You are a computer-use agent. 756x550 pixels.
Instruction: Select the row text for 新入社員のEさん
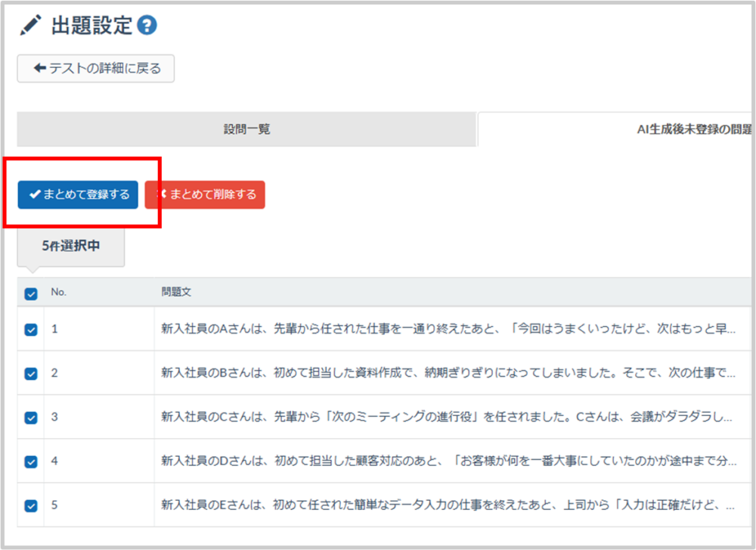448,505
